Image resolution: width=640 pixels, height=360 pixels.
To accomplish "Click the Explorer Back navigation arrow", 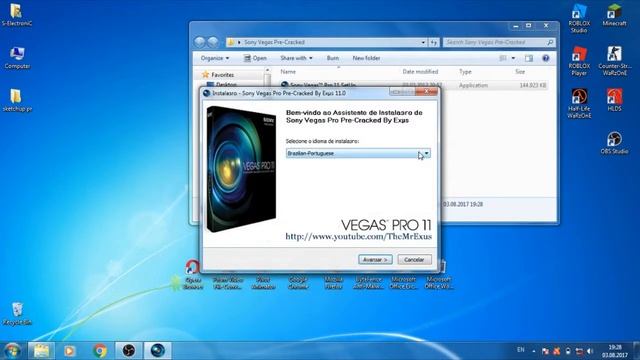I will pyautogui.click(x=200, y=42).
